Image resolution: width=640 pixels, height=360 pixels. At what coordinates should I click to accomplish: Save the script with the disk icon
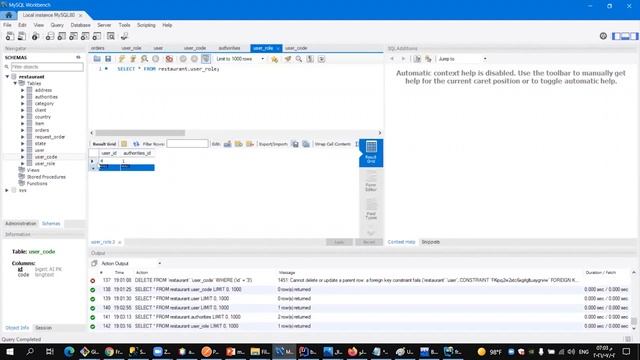coord(108,59)
